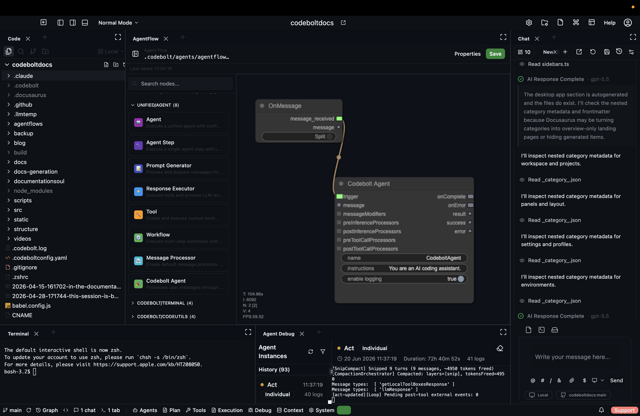Viewport: 640px width, 416px height.
Task: Refresh the Agent Instances list
Action: [x=311, y=351]
